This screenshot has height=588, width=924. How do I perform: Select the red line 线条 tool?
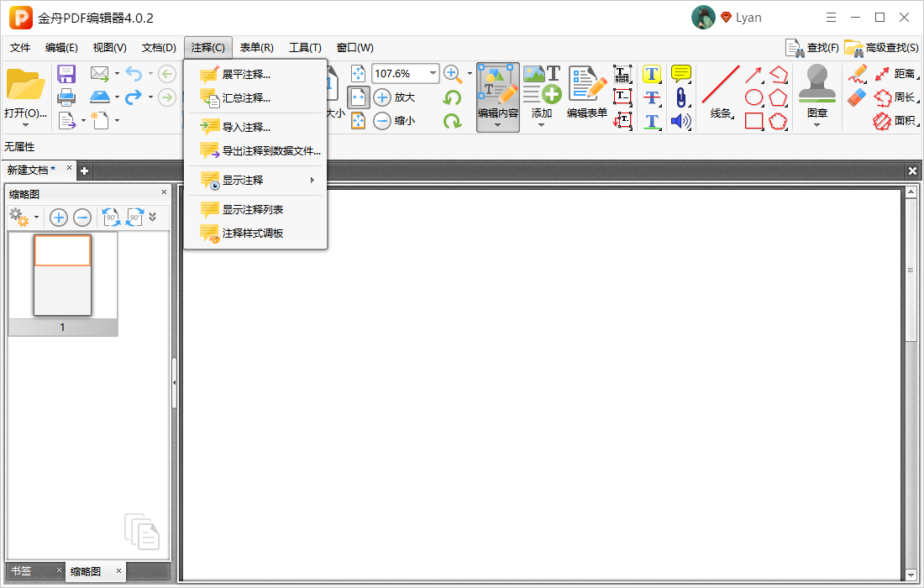coord(721,92)
